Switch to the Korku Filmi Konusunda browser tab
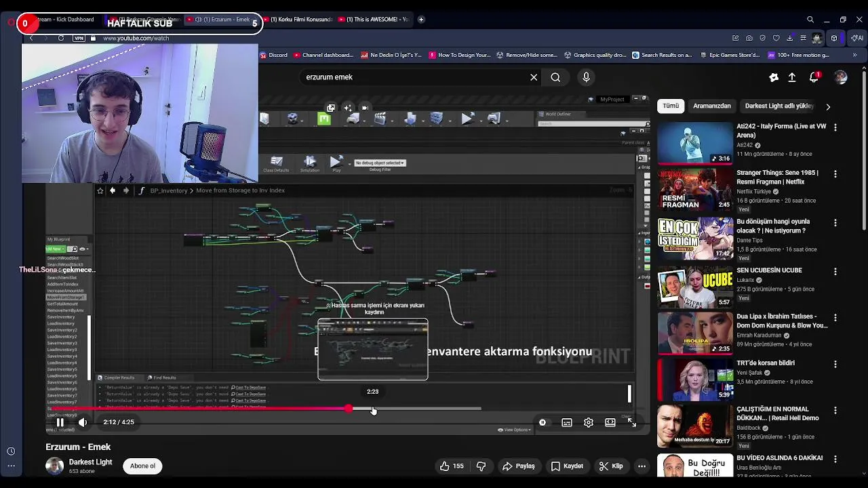 pyautogui.click(x=297, y=20)
